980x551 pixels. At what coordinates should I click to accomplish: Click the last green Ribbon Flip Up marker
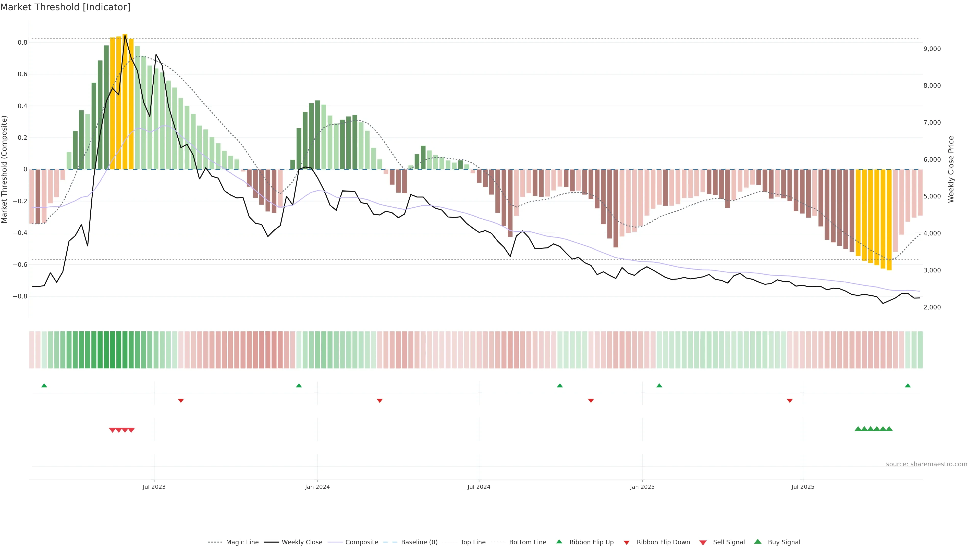click(908, 386)
